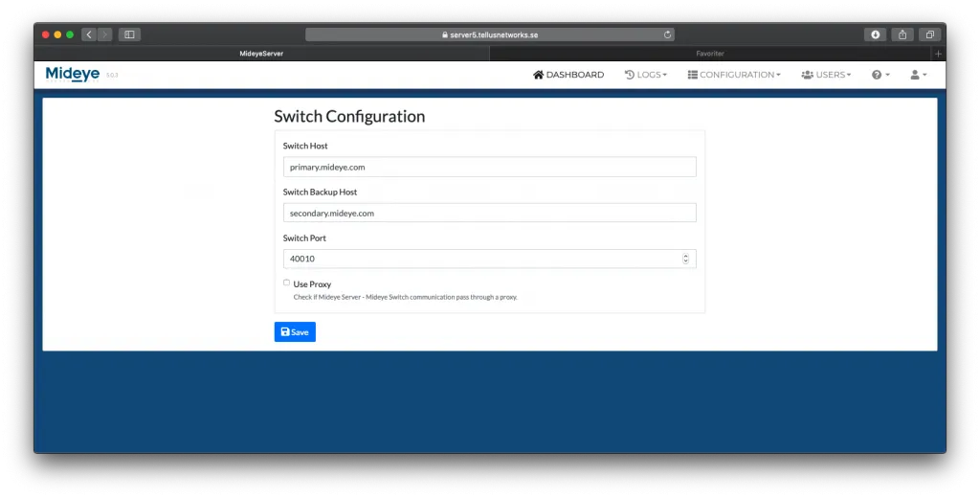Click the Switch Host input field
The height and width of the screenshot is (498, 980).
coord(489,167)
